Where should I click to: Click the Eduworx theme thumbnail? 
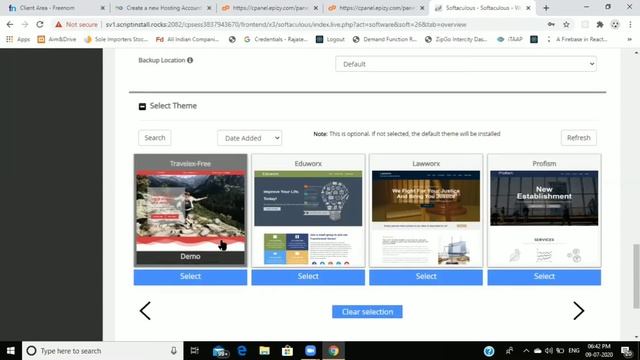point(308,217)
